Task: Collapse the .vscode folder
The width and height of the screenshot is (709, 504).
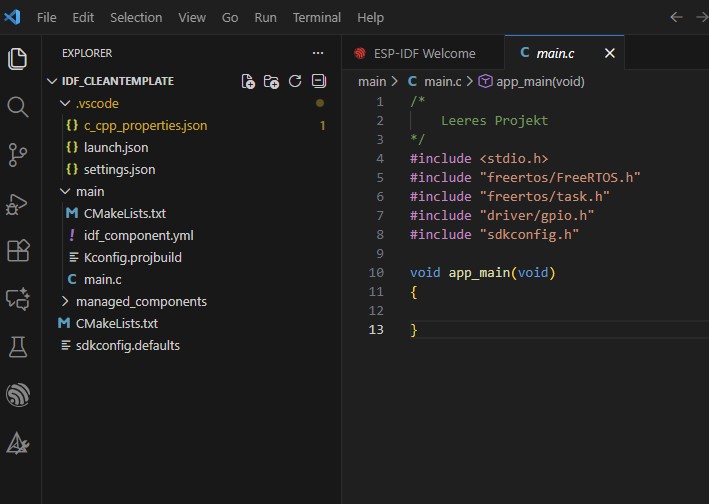Action: 96,103
